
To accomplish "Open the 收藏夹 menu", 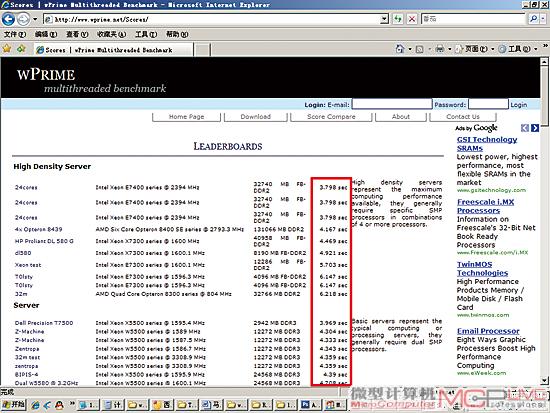I will (x=111, y=34).
